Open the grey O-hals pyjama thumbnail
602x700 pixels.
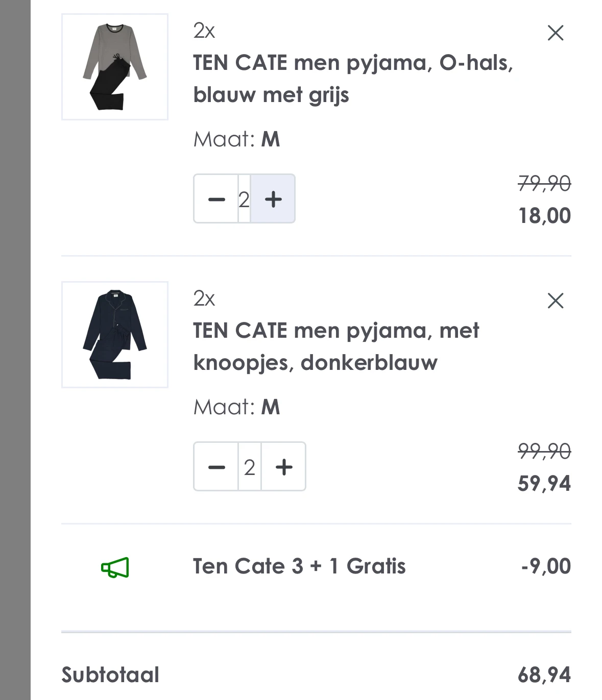[115, 67]
